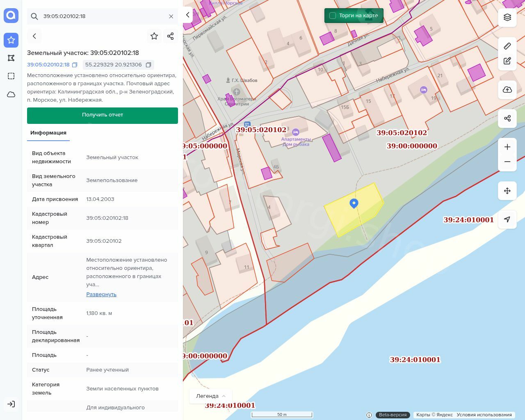Select the ruler measurement tool
The height and width of the screenshot is (420, 525).
507,46
